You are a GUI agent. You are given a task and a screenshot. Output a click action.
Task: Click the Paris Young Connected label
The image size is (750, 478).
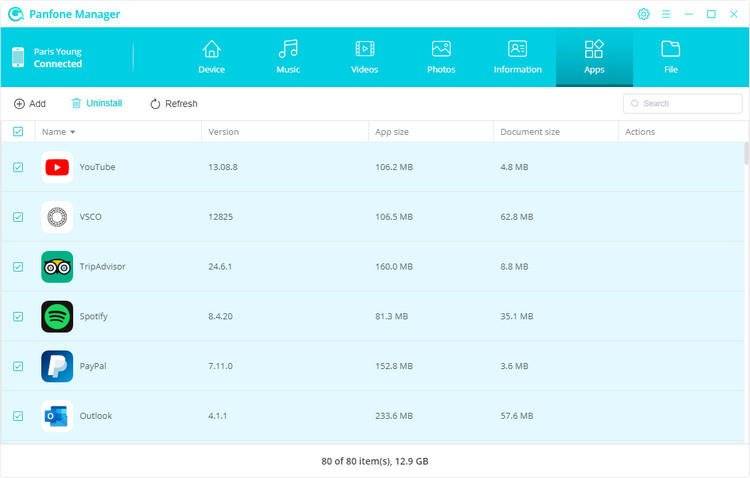pos(57,57)
